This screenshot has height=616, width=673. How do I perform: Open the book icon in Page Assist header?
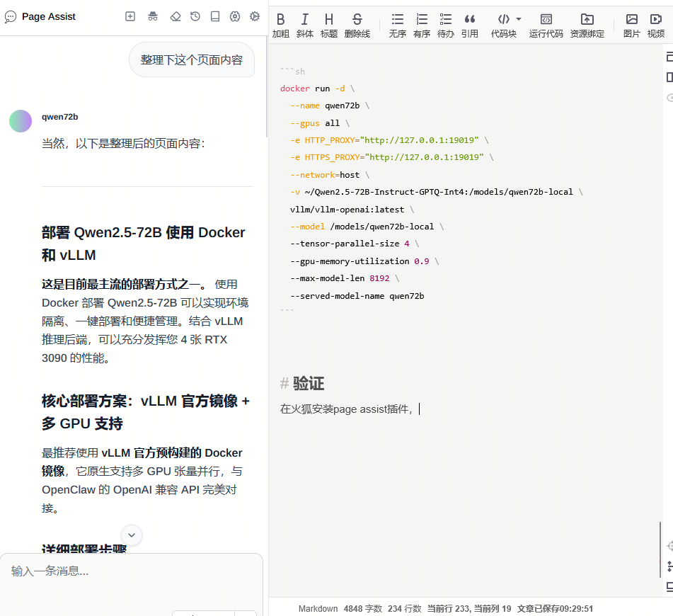pyautogui.click(x=215, y=16)
